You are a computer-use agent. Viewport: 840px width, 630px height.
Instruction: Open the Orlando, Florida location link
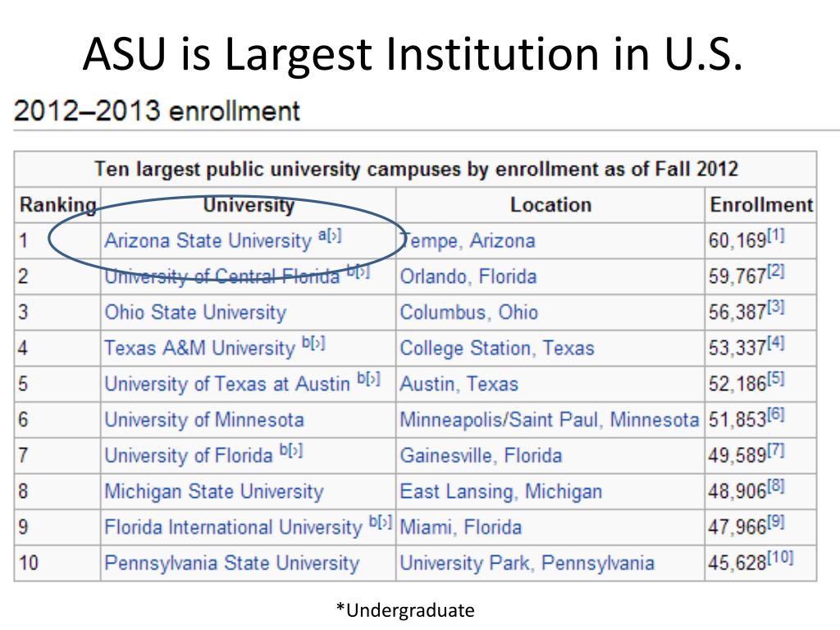click(468, 276)
